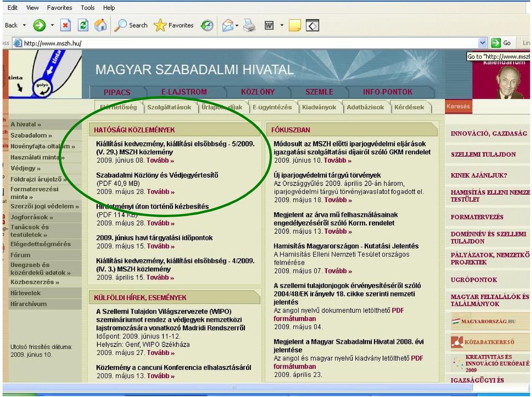Open the address bar dropdown arrow
Viewport: 532px width, 397px height.
(x=483, y=43)
